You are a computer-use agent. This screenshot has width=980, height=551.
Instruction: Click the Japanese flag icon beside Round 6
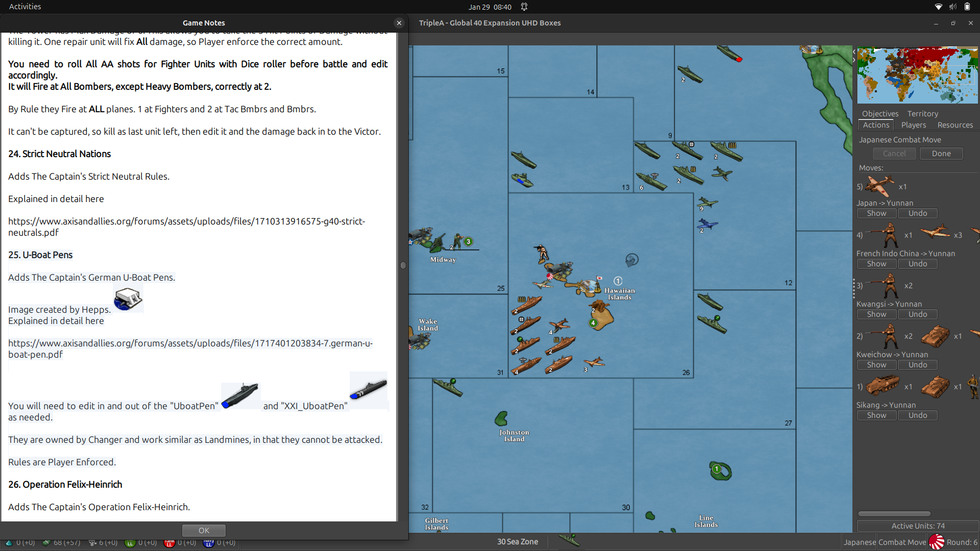pyautogui.click(x=937, y=541)
